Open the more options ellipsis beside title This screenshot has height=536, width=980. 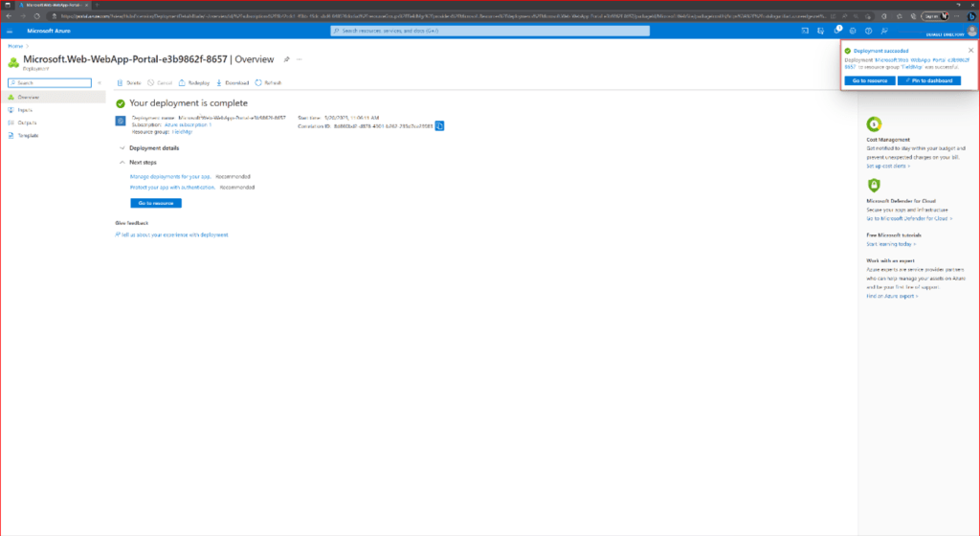pos(300,59)
